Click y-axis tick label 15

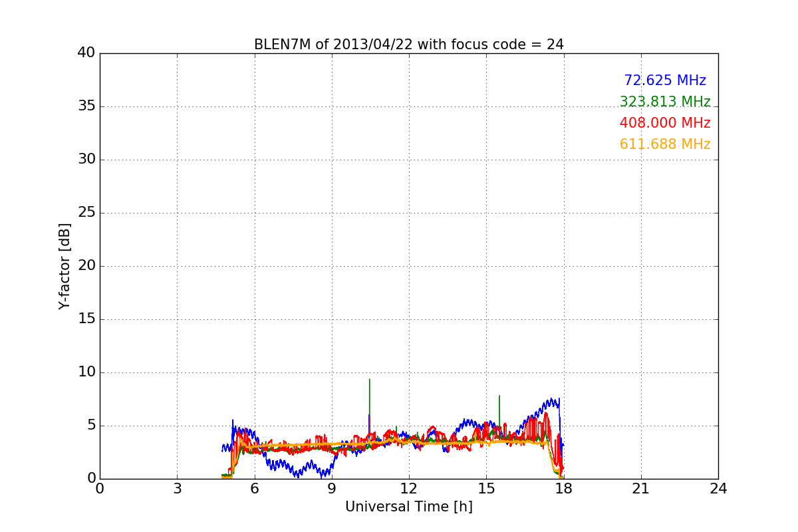click(x=86, y=319)
